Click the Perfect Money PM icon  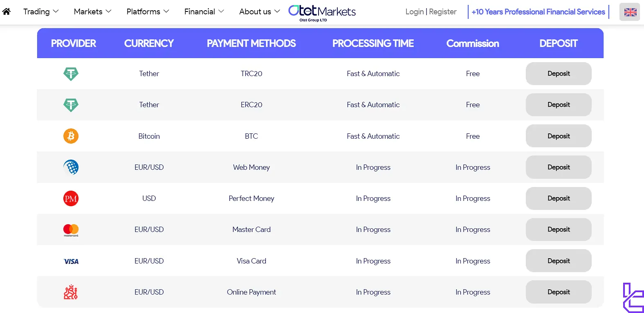click(x=71, y=198)
